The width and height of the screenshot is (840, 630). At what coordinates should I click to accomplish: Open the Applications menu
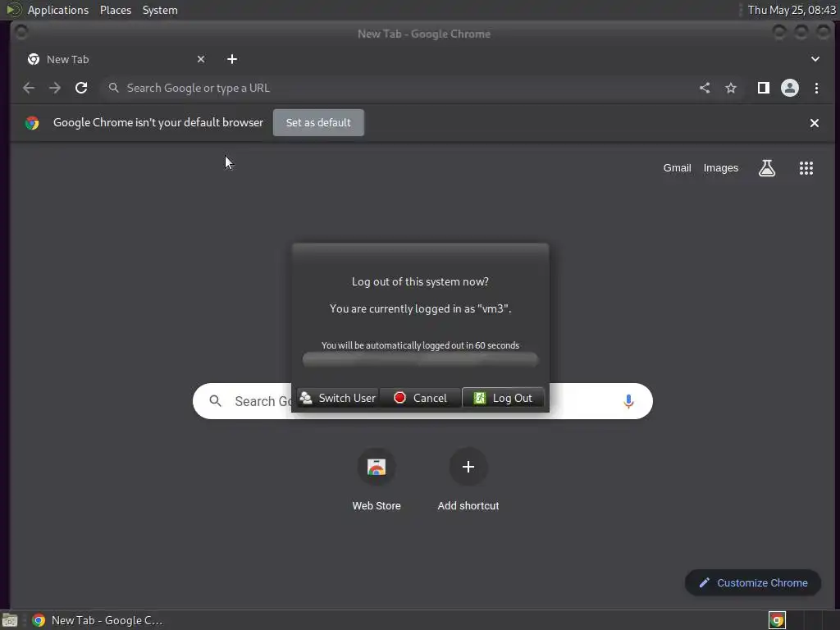58,10
